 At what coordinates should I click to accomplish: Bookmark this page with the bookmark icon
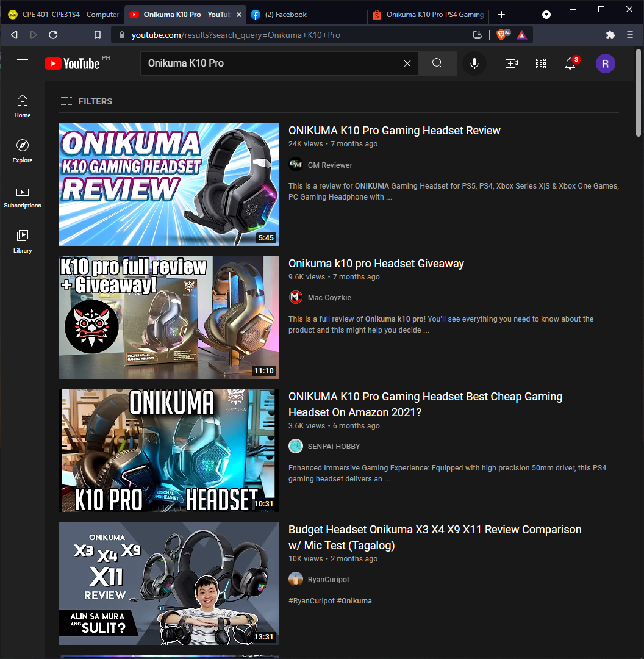tap(98, 35)
